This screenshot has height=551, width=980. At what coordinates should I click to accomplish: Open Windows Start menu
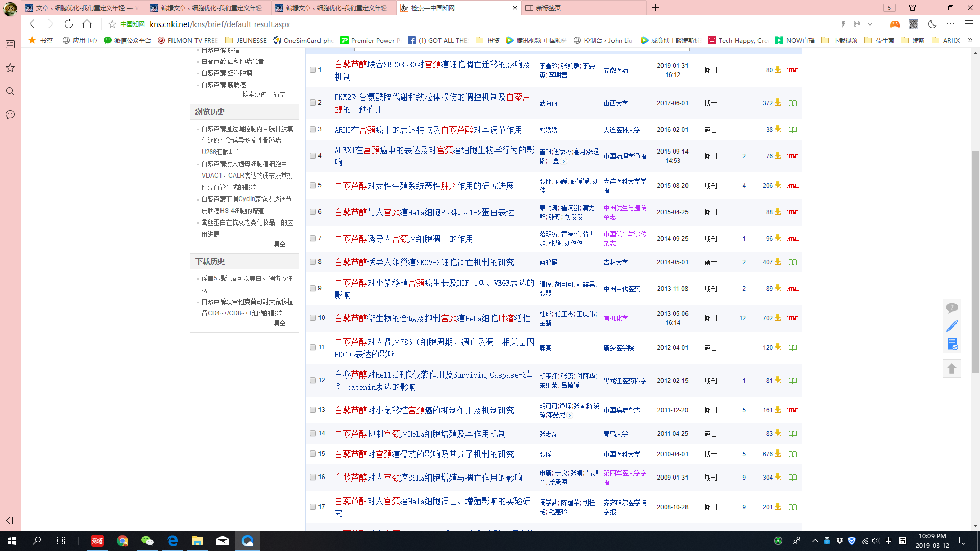[12, 541]
